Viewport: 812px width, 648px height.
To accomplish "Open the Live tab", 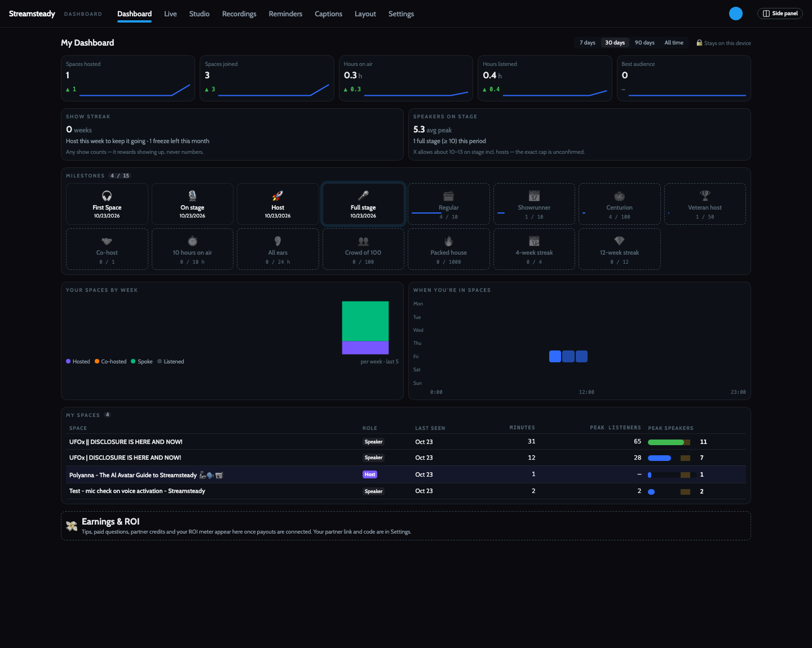I will [x=170, y=14].
